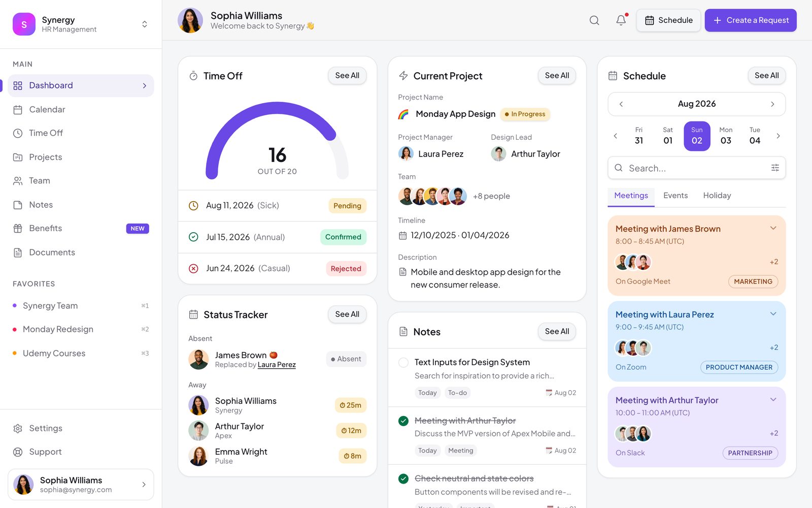The width and height of the screenshot is (812, 508).
Task: Click the Calendar sidebar icon
Action: tap(18, 110)
